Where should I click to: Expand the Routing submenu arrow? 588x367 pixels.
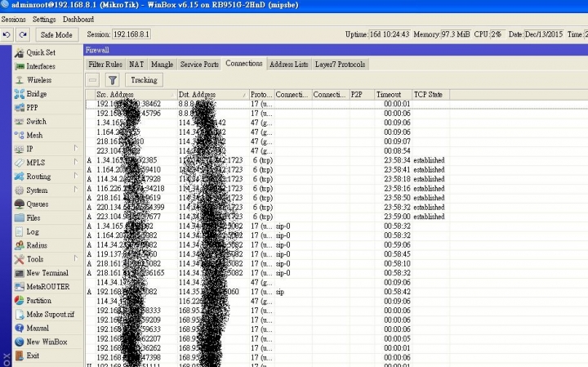point(75,176)
